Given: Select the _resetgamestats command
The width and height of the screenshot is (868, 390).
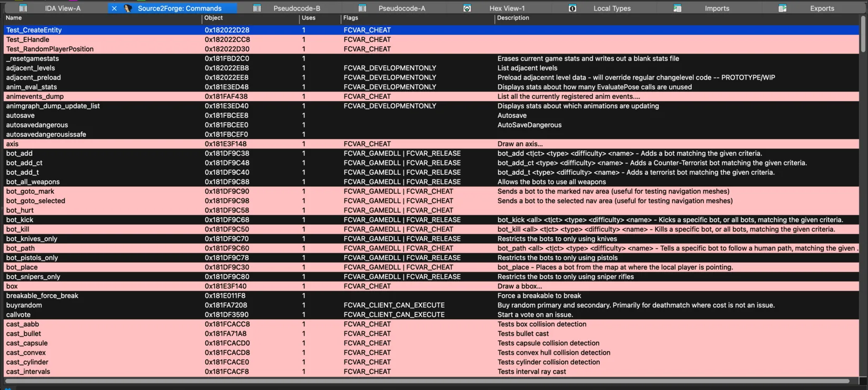Looking at the screenshot, I should 431,58.
